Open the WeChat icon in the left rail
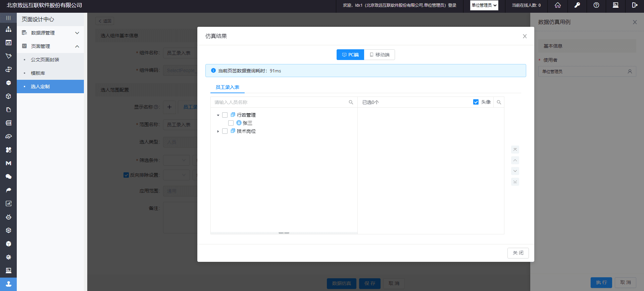Screen dimensions: 644x291 tap(8, 177)
